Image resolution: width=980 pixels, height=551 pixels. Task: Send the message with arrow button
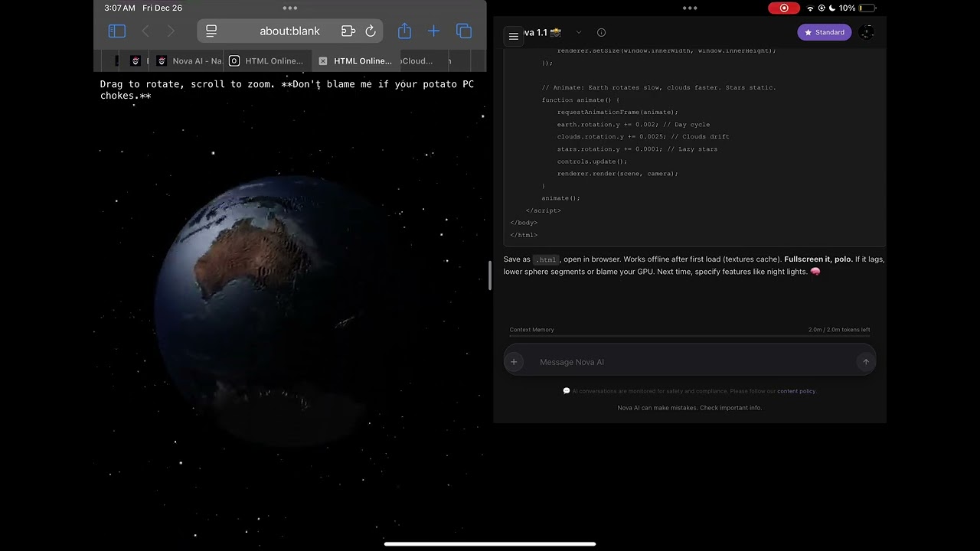pos(866,362)
